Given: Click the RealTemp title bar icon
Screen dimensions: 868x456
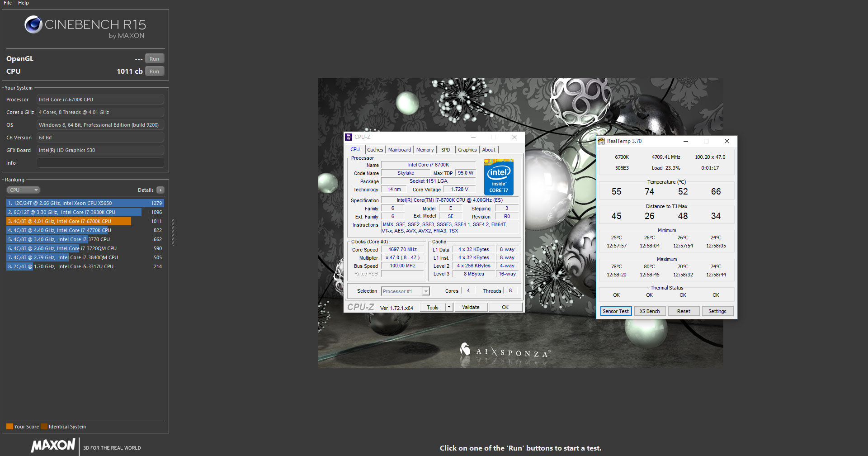Looking at the screenshot, I should 601,141.
